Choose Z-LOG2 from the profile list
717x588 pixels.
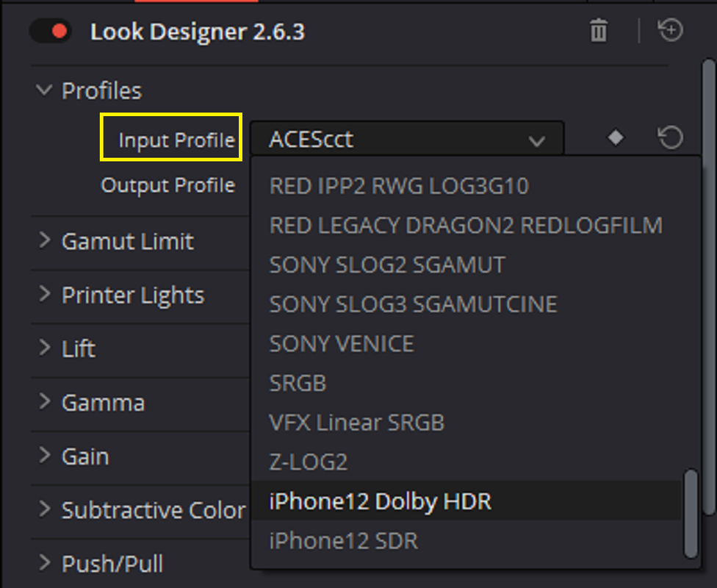coord(467,462)
